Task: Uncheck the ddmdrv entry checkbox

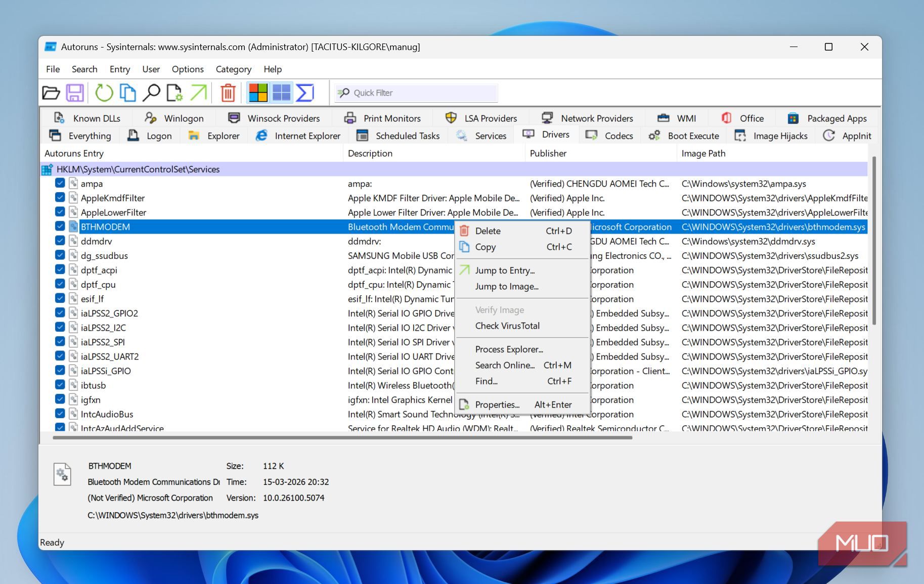Action: coord(60,241)
